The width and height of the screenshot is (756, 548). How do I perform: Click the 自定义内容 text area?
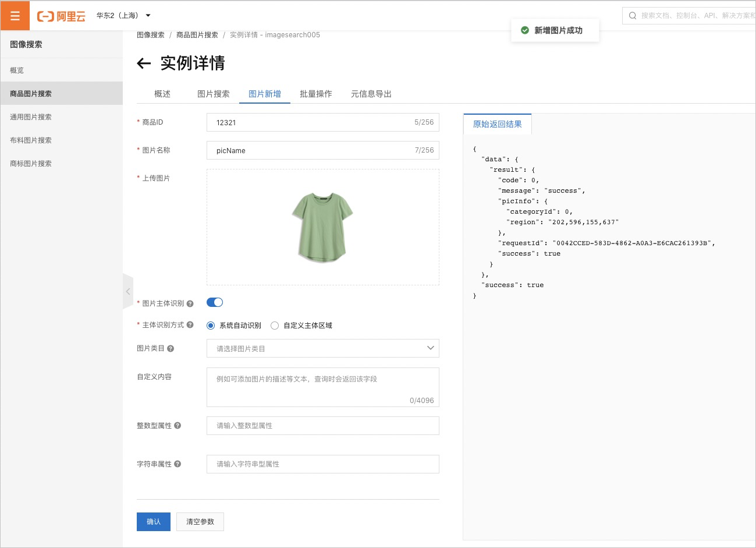pyautogui.click(x=323, y=387)
